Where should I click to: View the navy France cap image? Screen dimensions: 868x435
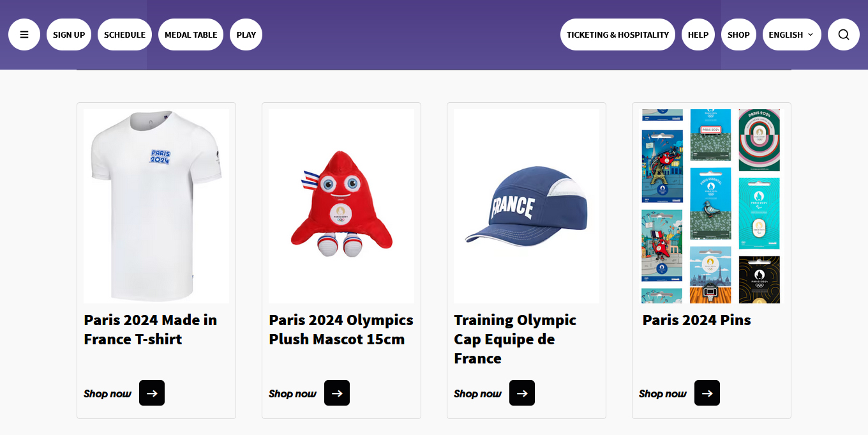point(527,206)
